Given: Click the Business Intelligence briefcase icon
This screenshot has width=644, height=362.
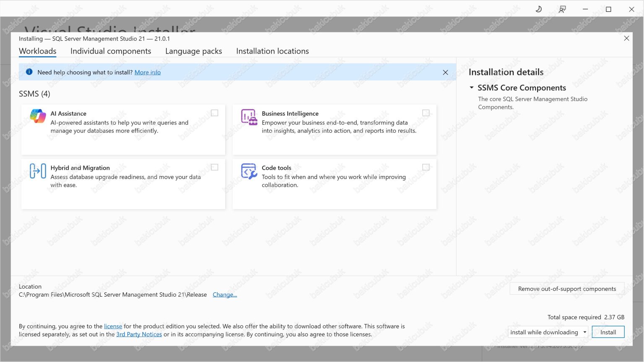Looking at the screenshot, I should [248, 117].
